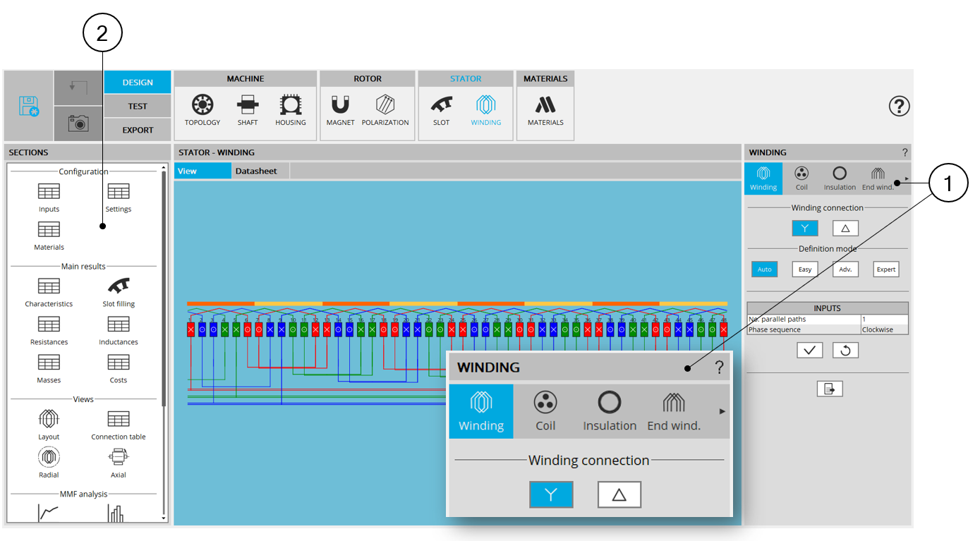Viewport: 980px width, 541px height.
Task: Open the Housing settings icon
Action: 290,111
